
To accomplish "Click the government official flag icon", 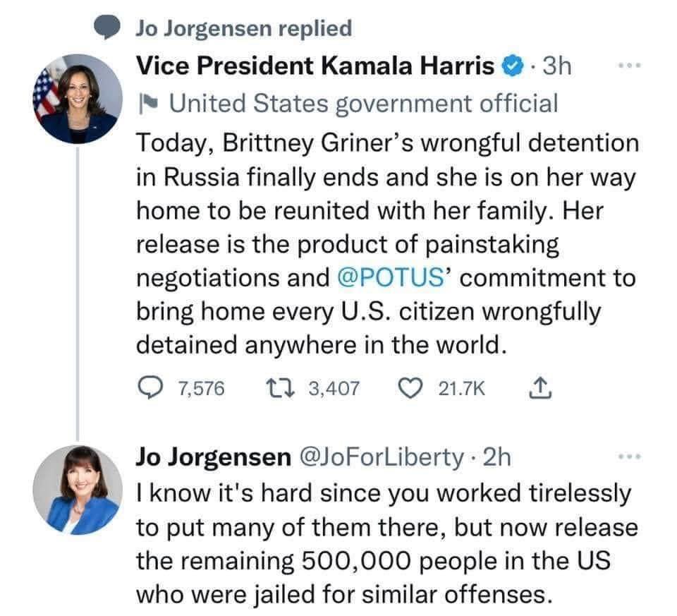I will (x=148, y=104).
